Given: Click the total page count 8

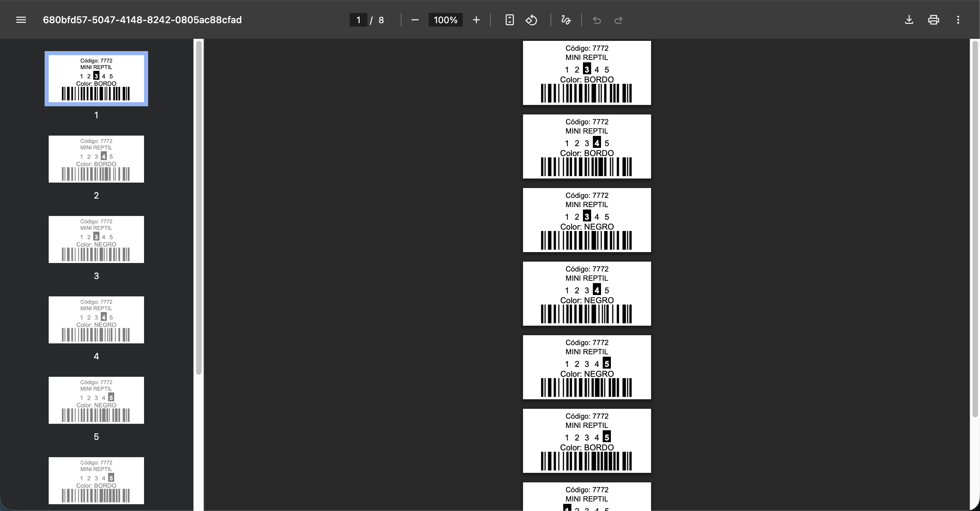Looking at the screenshot, I should pyautogui.click(x=381, y=20).
